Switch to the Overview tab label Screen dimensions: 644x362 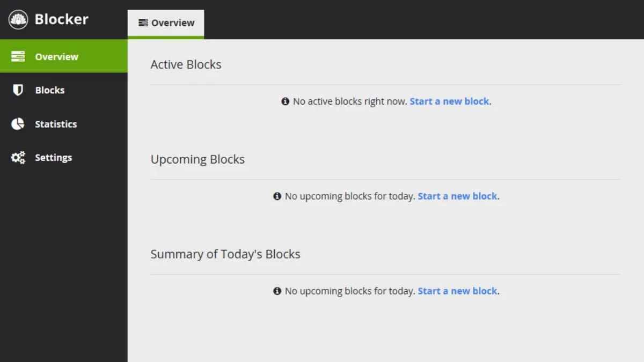(173, 23)
